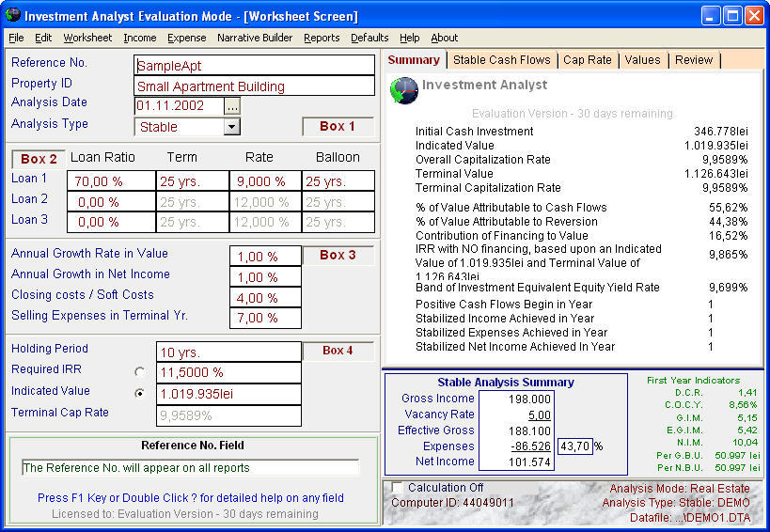Viewport: 770px width, 532px height.
Task: Click Annual Growth in Net Income field
Action: click(266, 276)
